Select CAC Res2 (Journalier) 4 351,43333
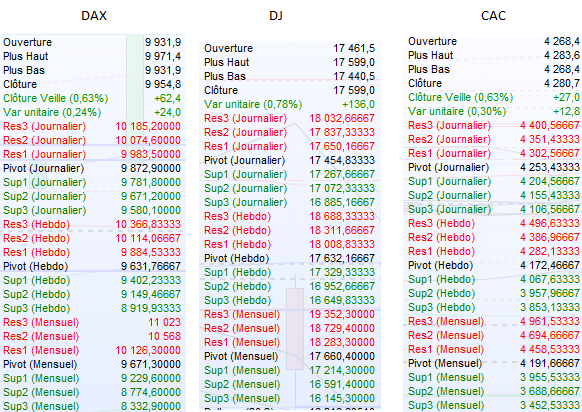This screenshot has height=412, width=582. (494, 140)
